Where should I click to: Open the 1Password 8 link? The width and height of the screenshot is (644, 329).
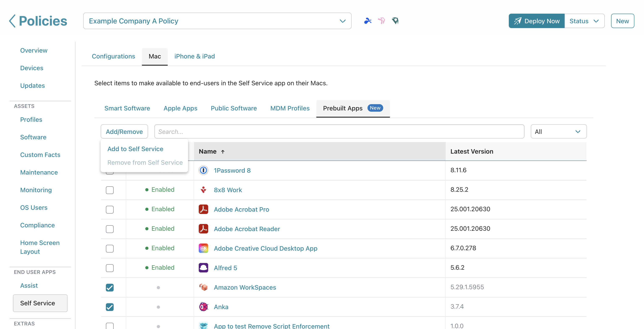coord(232,170)
